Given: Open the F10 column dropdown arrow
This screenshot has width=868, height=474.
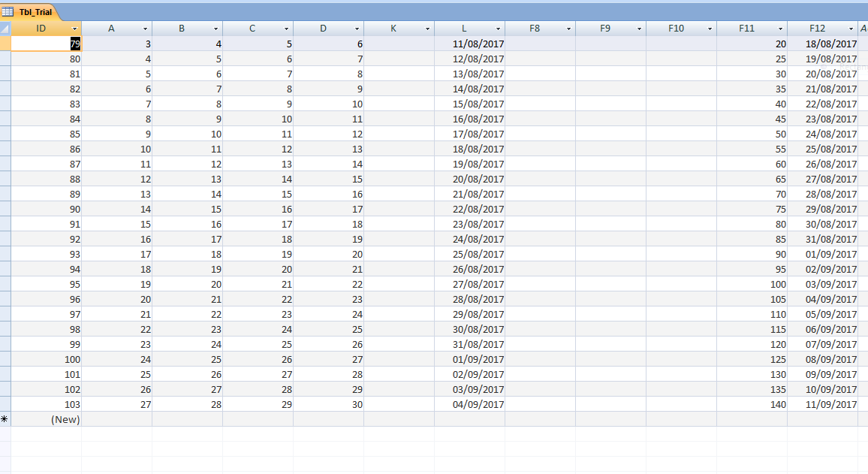Looking at the screenshot, I should [x=710, y=29].
